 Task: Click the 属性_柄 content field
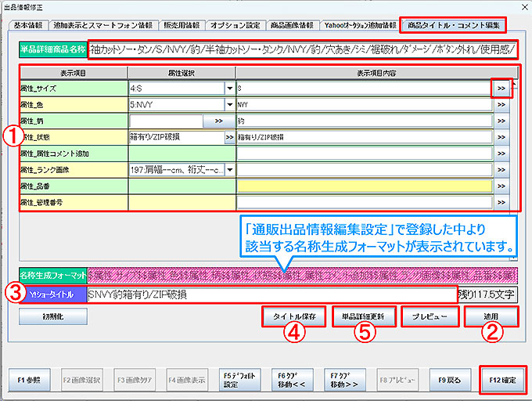point(365,121)
